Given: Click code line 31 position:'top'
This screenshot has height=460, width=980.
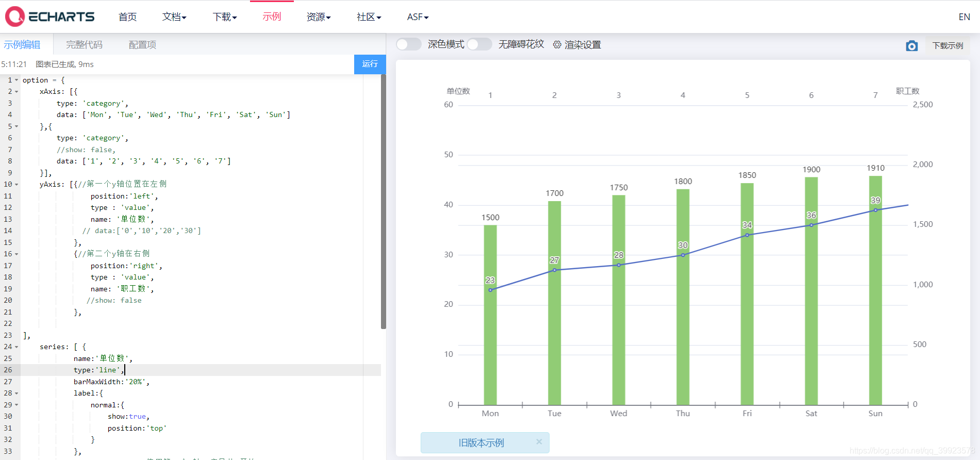Looking at the screenshot, I should pos(137,429).
